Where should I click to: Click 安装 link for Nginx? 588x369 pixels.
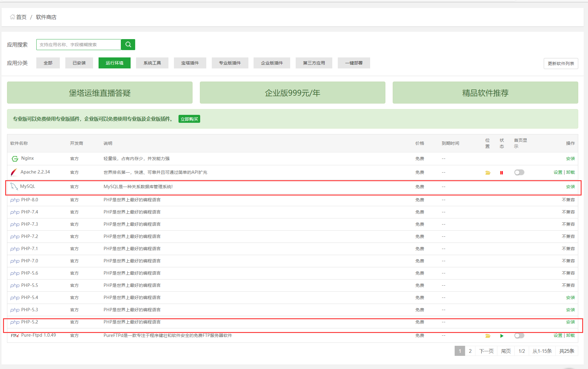(x=570, y=159)
